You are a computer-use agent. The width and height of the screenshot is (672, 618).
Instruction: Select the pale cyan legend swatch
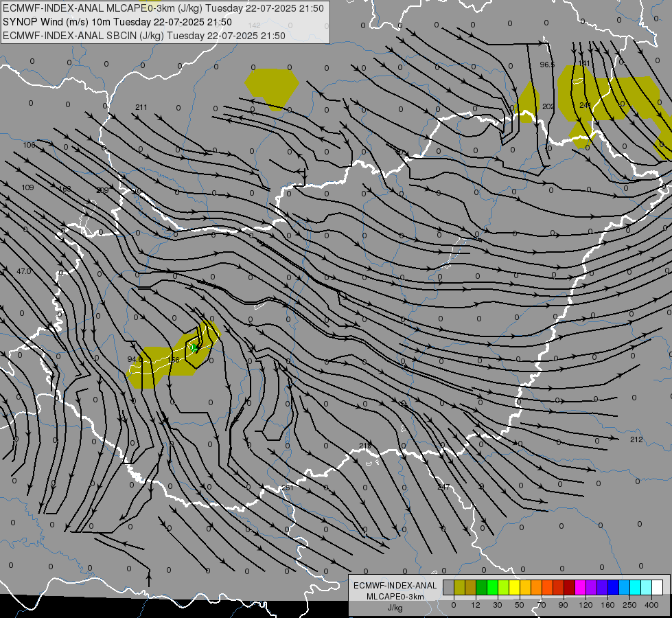647,587
